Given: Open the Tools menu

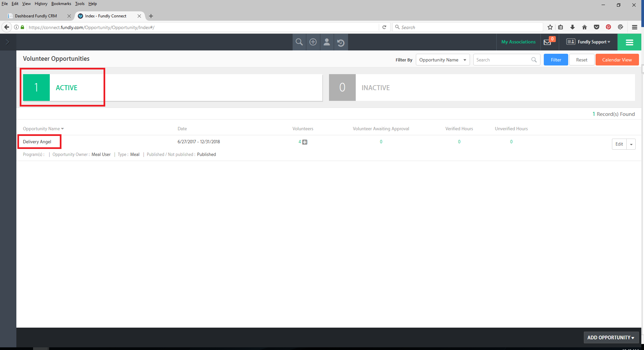Looking at the screenshot, I should click(x=80, y=4).
